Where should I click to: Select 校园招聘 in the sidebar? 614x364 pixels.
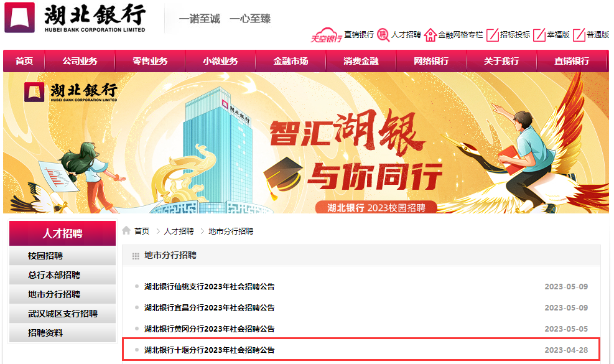(62, 256)
